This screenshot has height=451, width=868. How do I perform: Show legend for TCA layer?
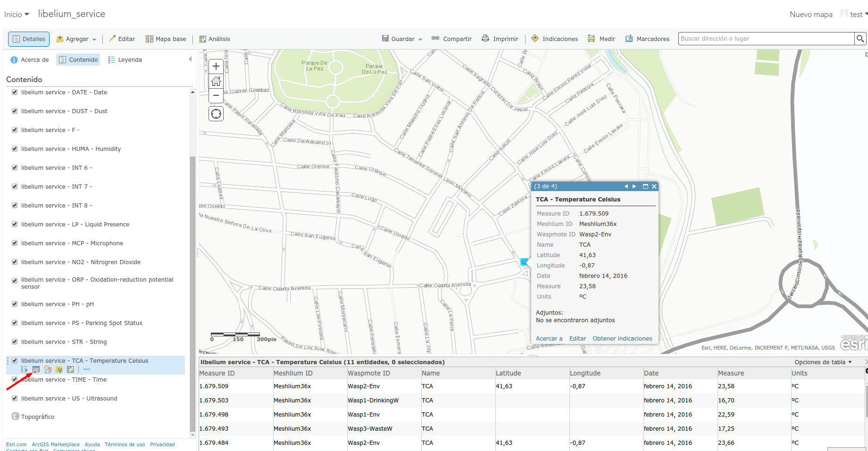click(x=25, y=369)
